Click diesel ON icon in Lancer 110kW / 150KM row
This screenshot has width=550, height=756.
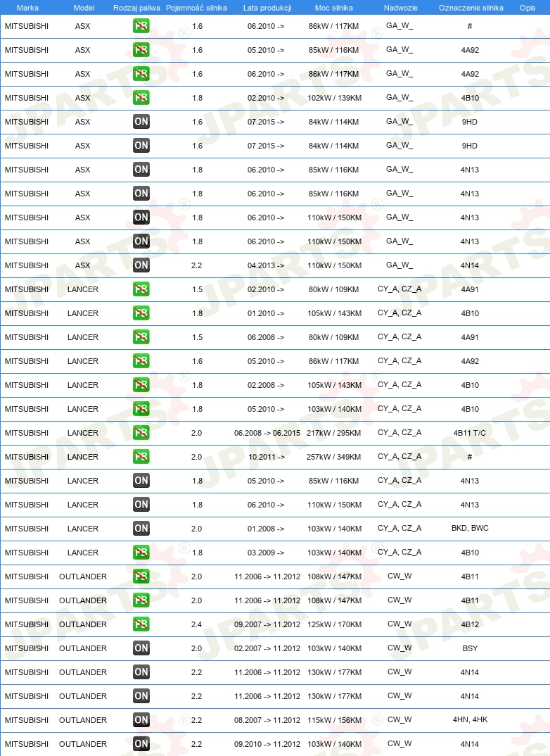[x=141, y=505]
